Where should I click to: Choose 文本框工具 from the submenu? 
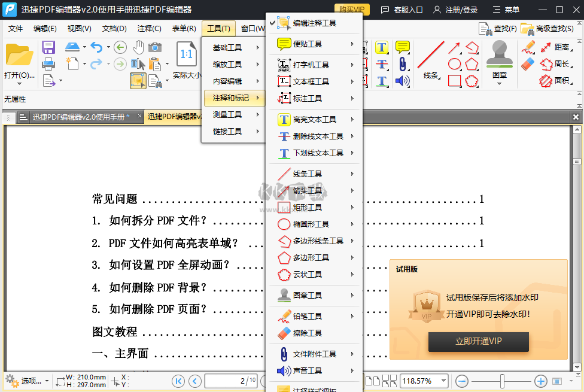314,81
